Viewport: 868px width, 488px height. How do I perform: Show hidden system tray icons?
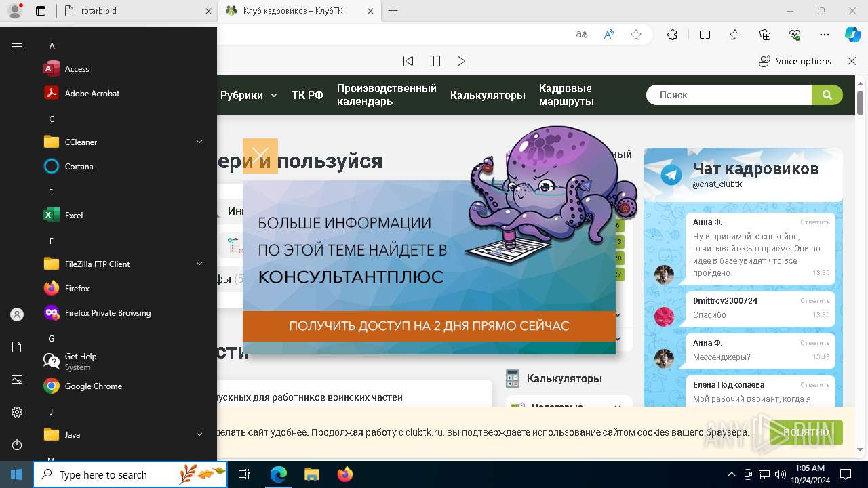tap(731, 474)
